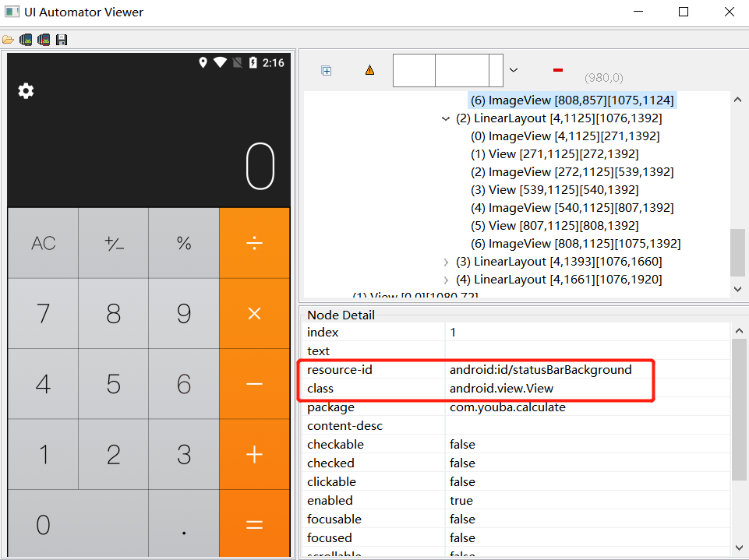749x560 pixels.
Task: Click the settings gear in calculator screenshot
Action: (x=26, y=91)
